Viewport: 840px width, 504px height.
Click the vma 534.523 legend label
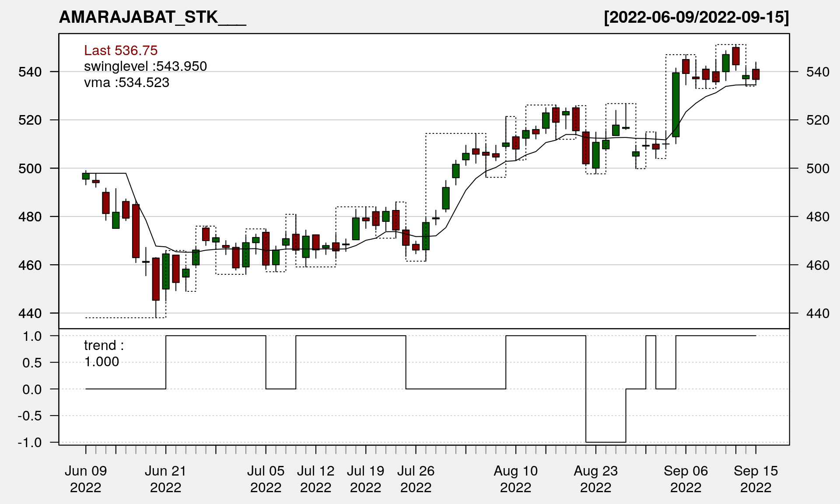tap(126, 82)
